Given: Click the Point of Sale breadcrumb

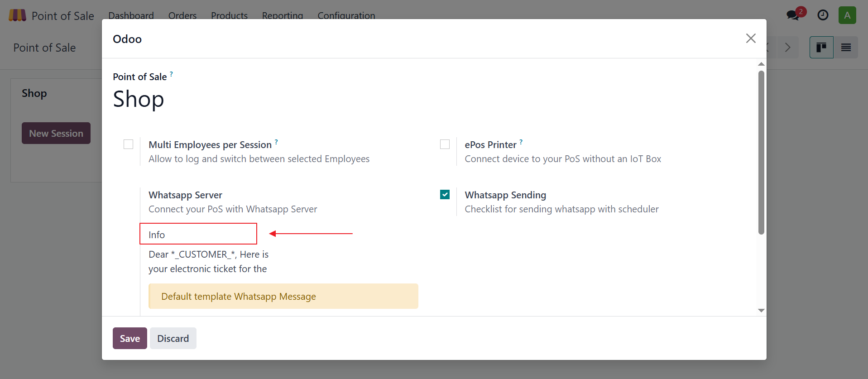Looking at the screenshot, I should click(44, 48).
